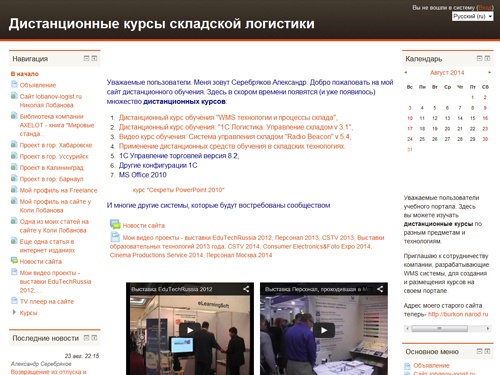
Task: Click icon beside Проект в Калининград
Action: tap(14, 167)
